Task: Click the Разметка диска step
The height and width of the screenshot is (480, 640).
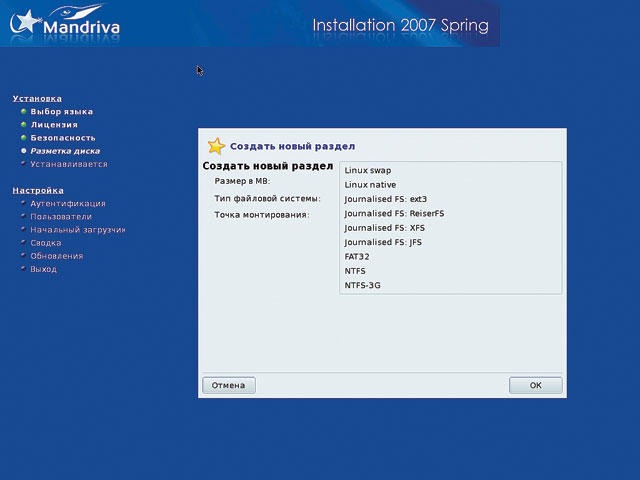Action: click(x=65, y=151)
